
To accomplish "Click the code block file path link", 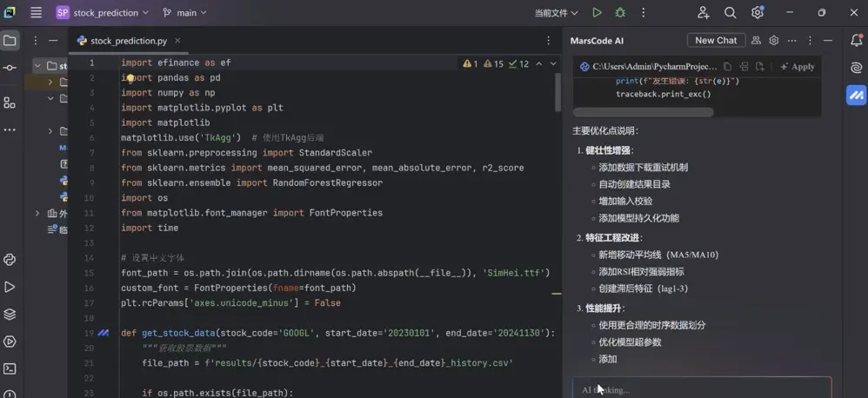I will click(655, 66).
